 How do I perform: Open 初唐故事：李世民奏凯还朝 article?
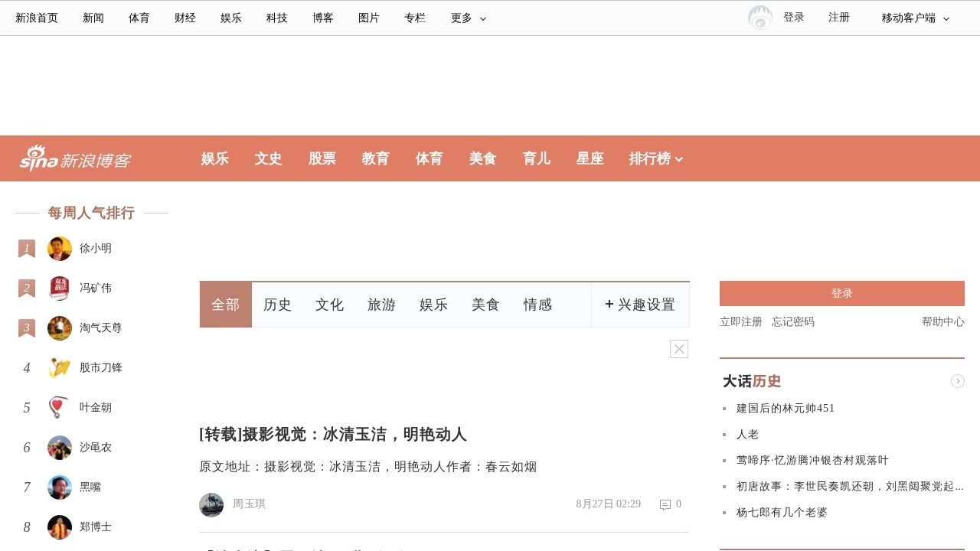[x=850, y=487]
